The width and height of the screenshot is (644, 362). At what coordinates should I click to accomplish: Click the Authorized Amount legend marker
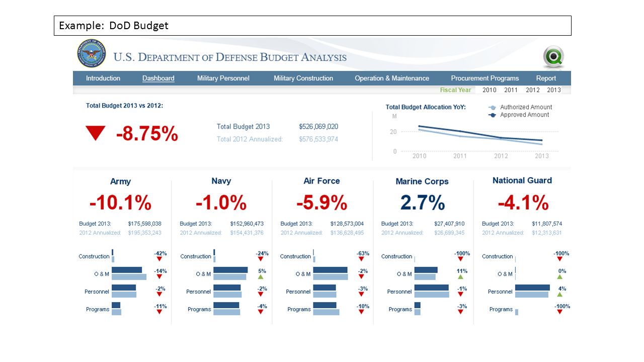tap(493, 108)
